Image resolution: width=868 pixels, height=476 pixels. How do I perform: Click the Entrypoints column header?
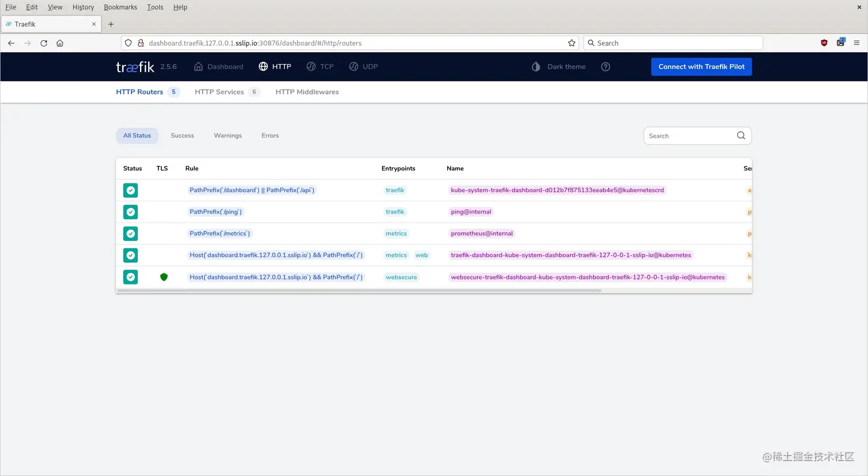[398, 169]
